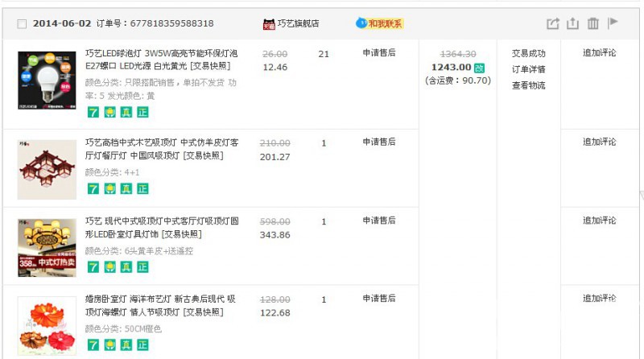Click the 7-day return badge under LED bulb
Image resolution: width=644 pixels, height=359 pixels.
click(93, 112)
